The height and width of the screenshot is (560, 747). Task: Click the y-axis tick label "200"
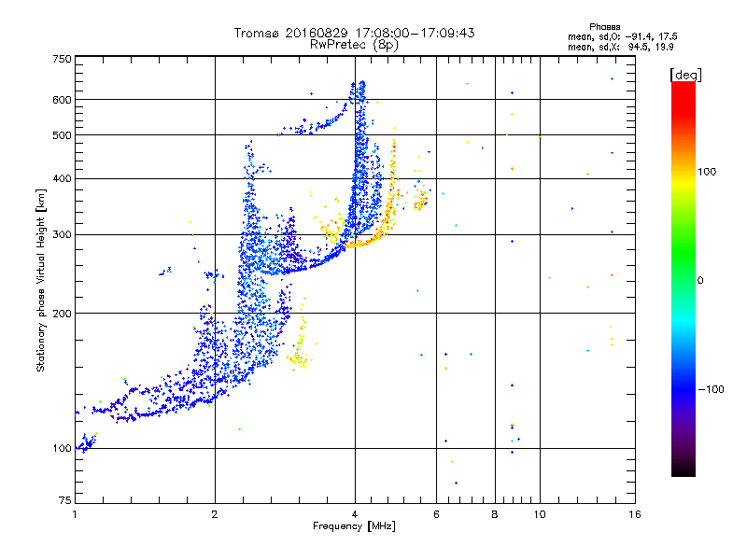[62, 314]
